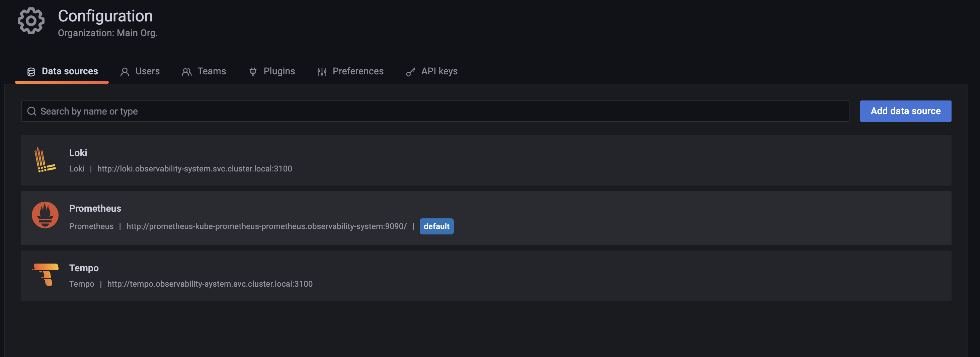Click the sliders icon beside Preferences
The width and height of the screenshot is (980, 357).
pyautogui.click(x=322, y=72)
